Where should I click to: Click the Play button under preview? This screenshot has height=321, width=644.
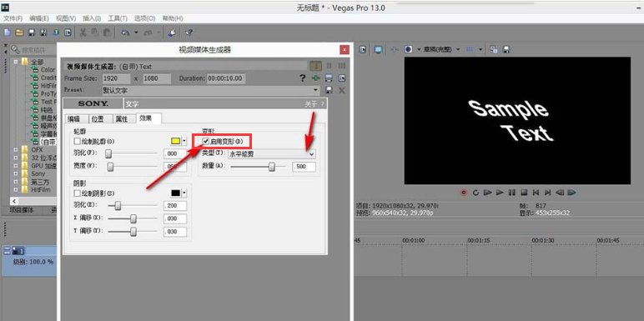tap(500, 192)
